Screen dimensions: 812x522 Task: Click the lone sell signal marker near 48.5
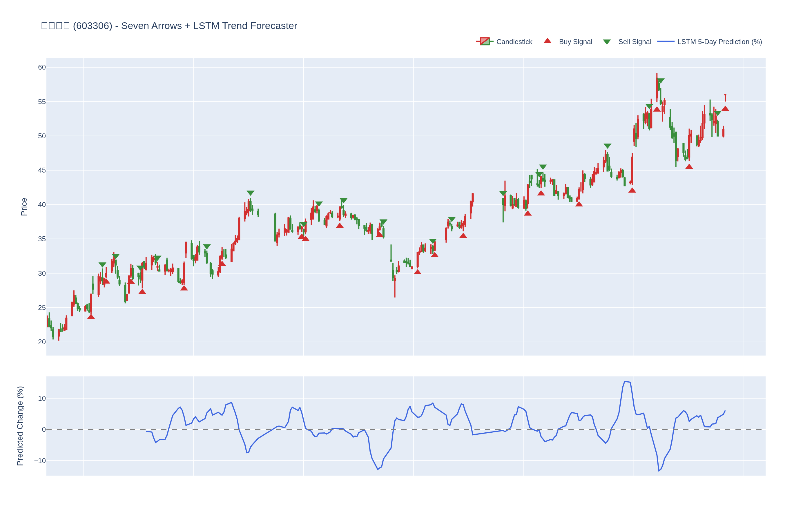[x=607, y=146]
